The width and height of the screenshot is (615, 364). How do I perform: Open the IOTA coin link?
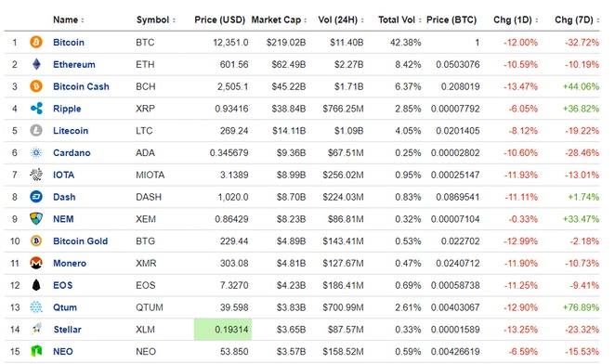click(x=63, y=175)
